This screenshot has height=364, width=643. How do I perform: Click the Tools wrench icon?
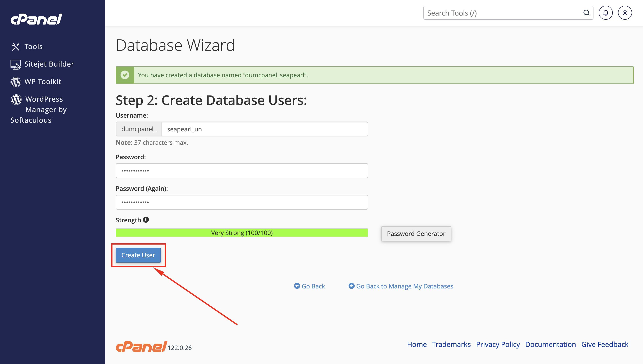pos(16,47)
